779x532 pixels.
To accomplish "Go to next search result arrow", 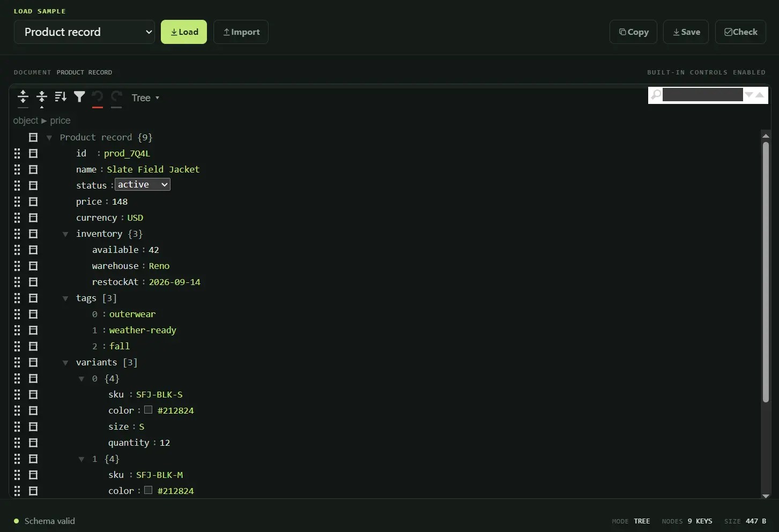I will (749, 95).
